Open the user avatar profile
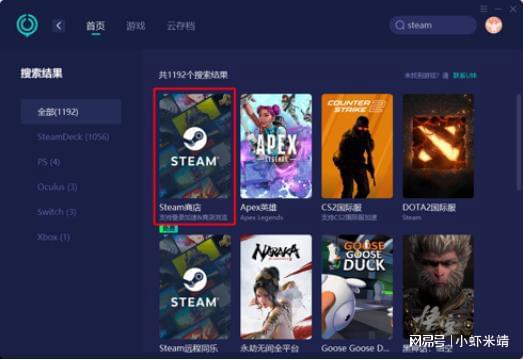The width and height of the screenshot is (523, 360). 494,25
